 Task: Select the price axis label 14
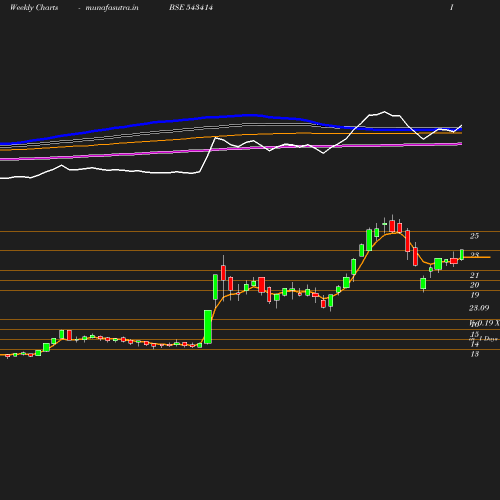[x=475, y=344]
